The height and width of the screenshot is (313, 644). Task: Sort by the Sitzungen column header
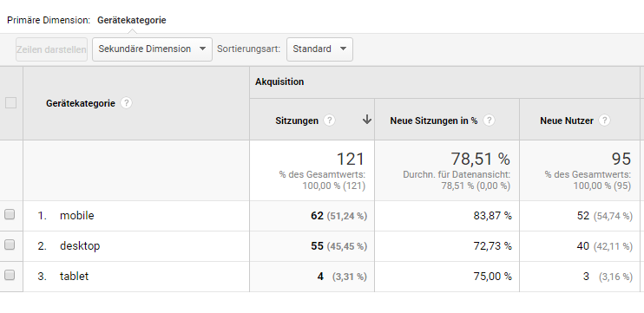click(x=297, y=121)
